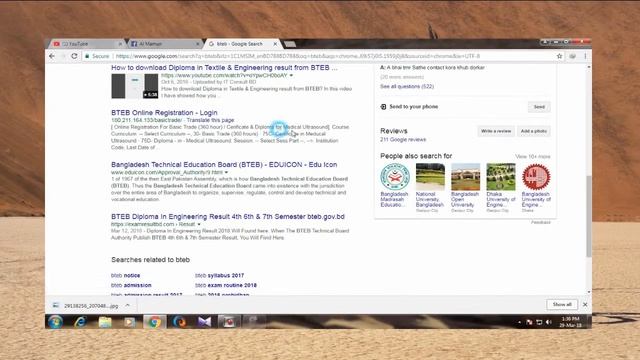Click Show all downloads button
Viewport: 640px width, 360px height.
(x=562, y=304)
